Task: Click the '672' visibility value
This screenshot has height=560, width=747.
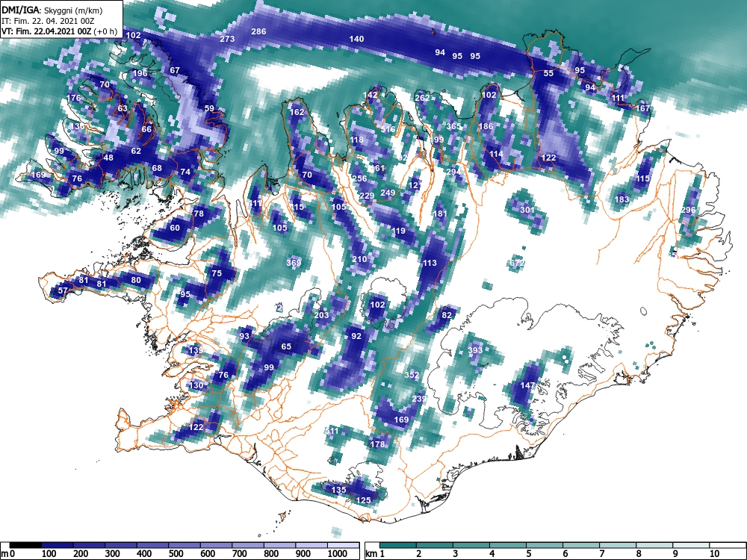Action: pyautogui.click(x=517, y=263)
